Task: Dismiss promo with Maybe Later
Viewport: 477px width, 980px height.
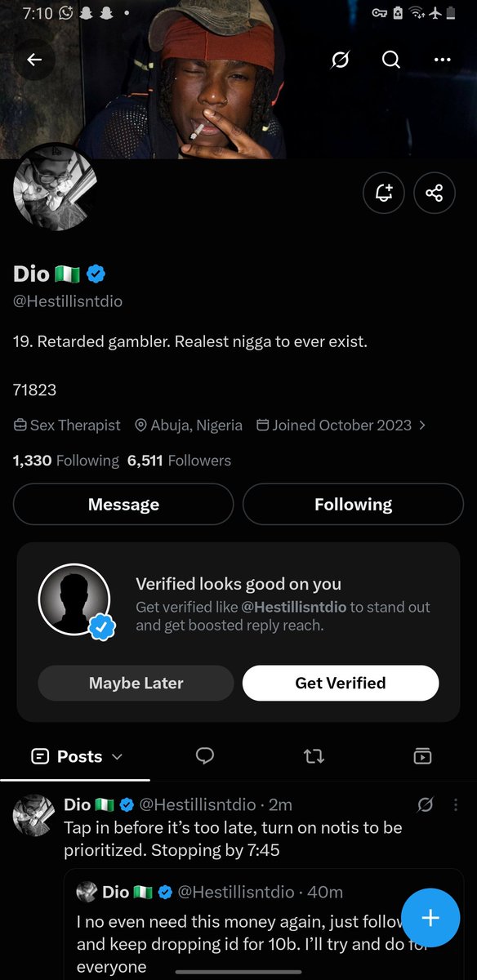Action: click(x=136, y=683)
